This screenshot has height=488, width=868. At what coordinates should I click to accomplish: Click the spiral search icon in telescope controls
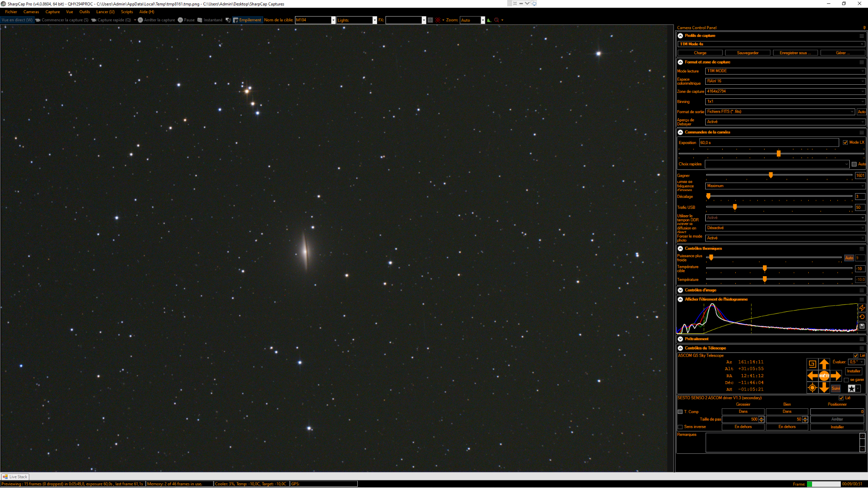click(812, 364)
